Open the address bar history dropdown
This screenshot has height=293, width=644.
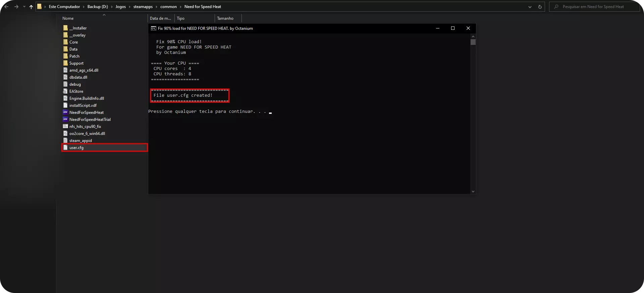coord(530,7)
